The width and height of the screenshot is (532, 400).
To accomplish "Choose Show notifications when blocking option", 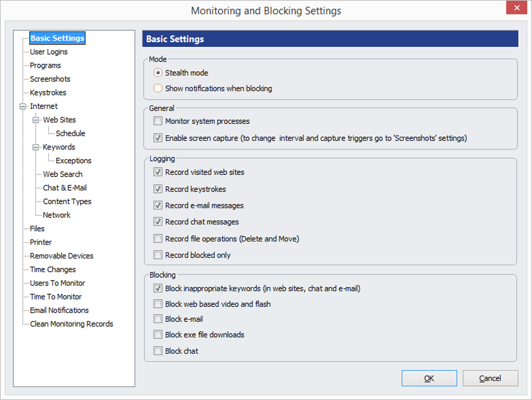I will click(x=158, y=88).
